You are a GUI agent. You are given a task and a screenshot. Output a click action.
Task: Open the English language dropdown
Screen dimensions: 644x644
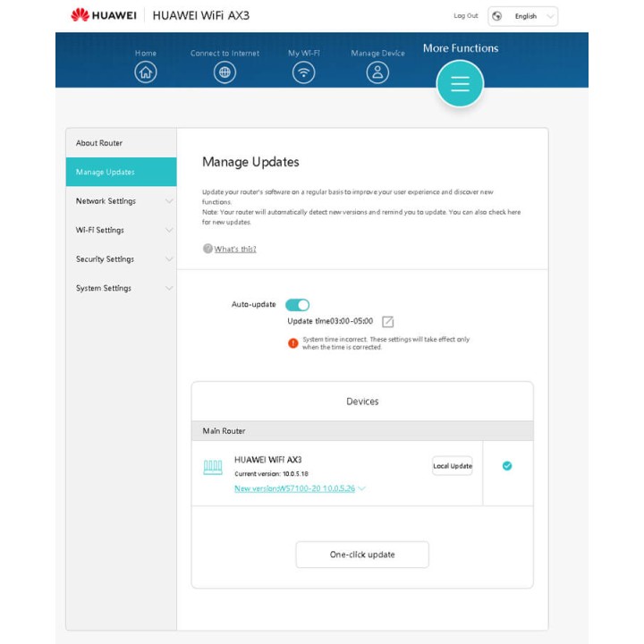tap(523, 16)
